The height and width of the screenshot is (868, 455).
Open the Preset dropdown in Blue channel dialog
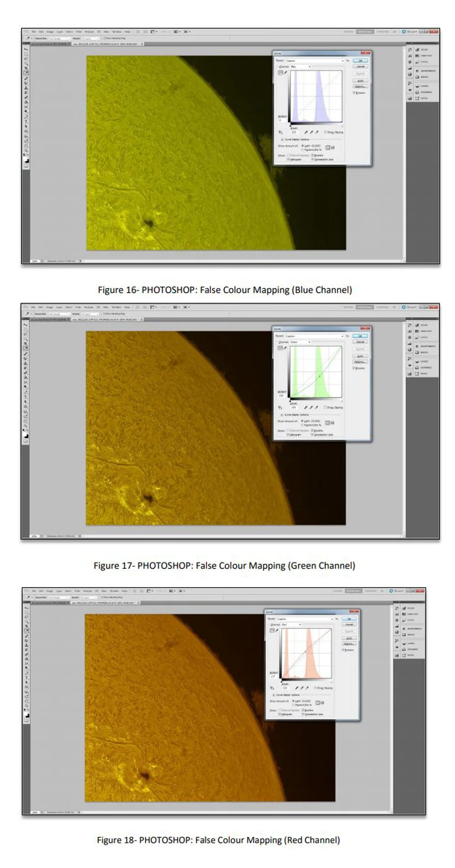[x=315, y=61]
